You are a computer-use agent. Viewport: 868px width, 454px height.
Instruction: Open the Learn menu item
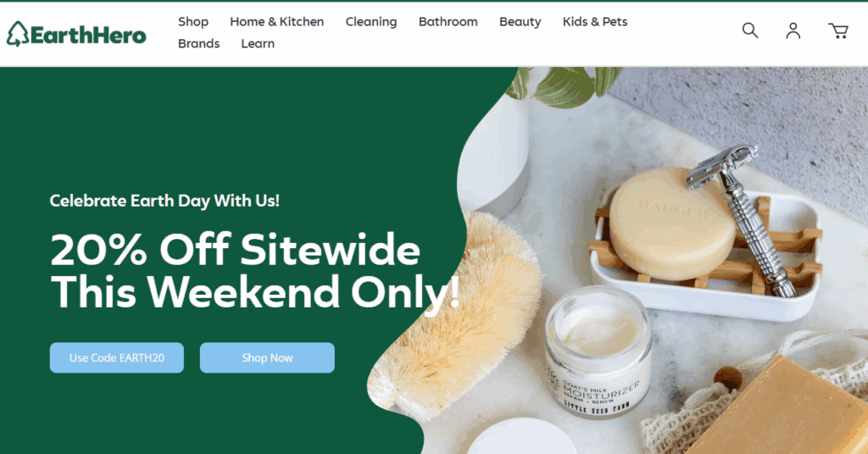(258, 43)
